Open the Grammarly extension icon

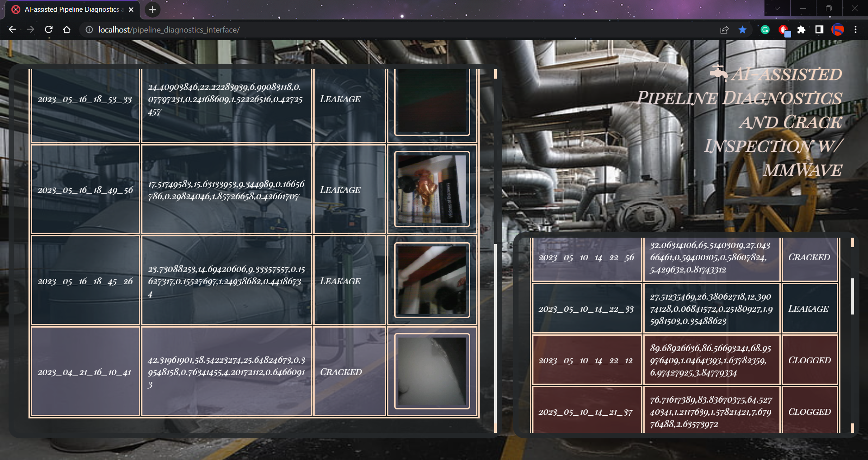(765, 30)
